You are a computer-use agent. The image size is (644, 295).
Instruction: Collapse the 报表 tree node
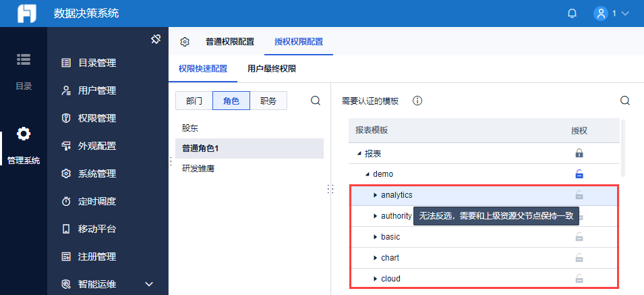pos(359,154)
